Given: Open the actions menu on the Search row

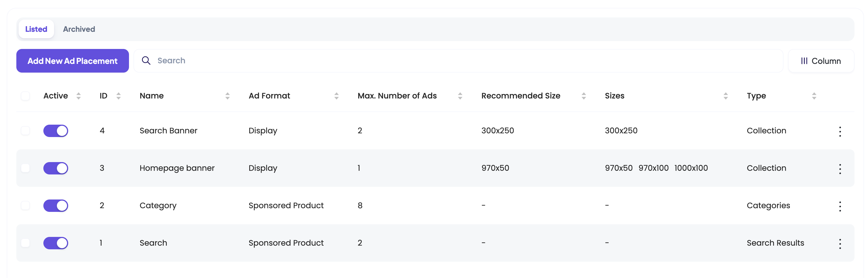Looking at the screenshot, I should [x=840, y=243].
